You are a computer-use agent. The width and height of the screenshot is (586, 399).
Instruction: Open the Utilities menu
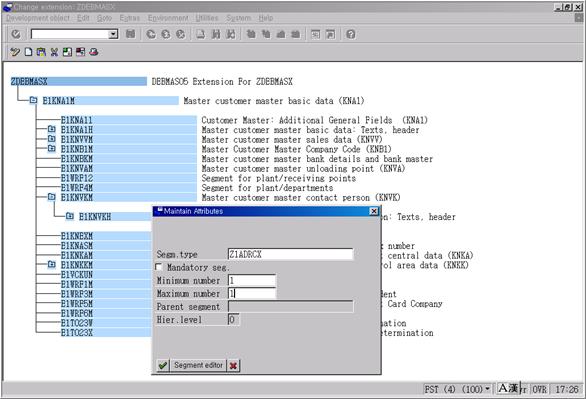click(207, 18)
